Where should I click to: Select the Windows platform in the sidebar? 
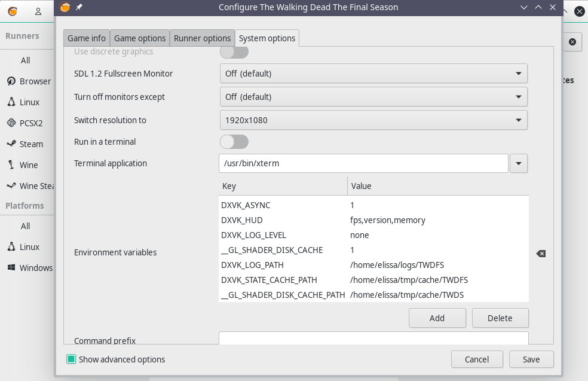tap(30, 268)
